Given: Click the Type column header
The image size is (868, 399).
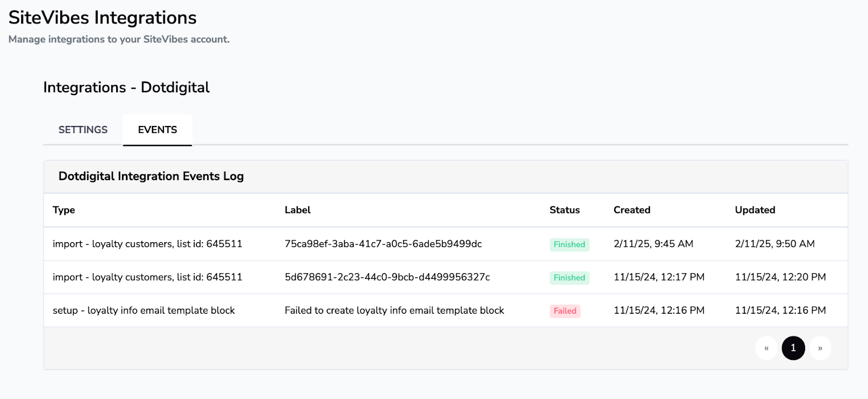Looking at the screenshot, I should 64,210.
